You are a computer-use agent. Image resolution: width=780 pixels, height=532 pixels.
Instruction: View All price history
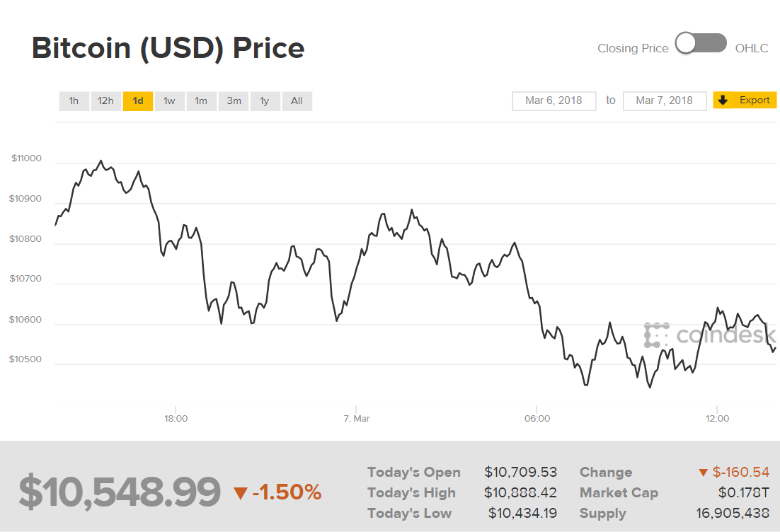(297, 101)
